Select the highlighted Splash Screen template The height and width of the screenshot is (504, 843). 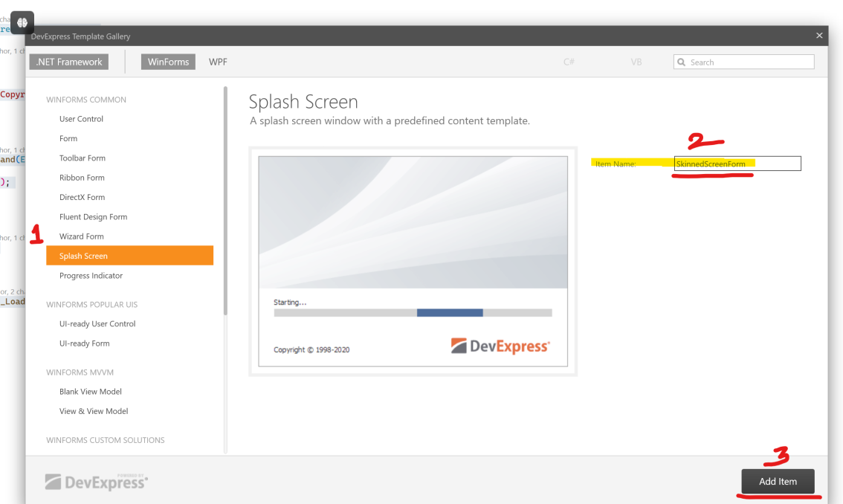[129, 256]
